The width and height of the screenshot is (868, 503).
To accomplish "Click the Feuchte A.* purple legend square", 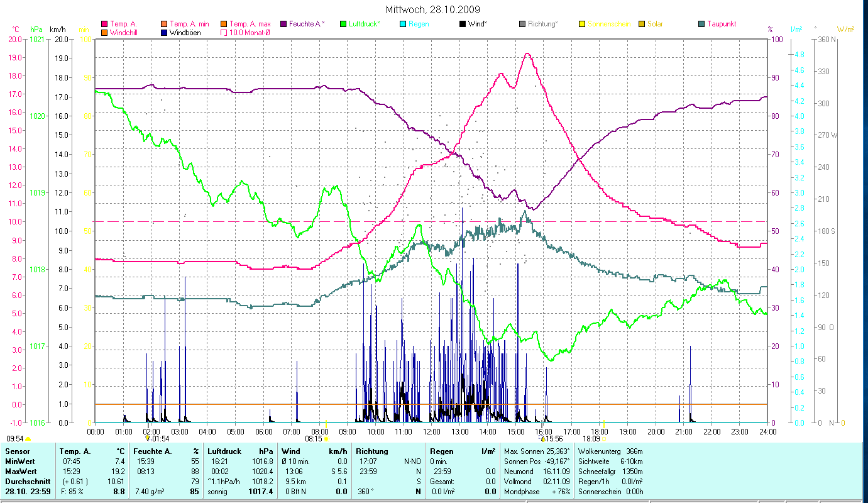I will (x=283, y=24).
